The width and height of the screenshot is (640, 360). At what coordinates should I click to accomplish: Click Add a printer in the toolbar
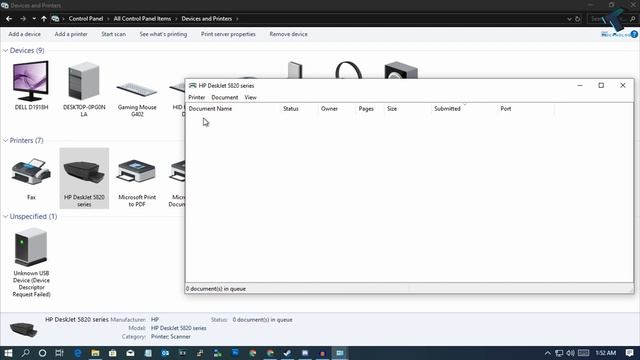[x=71, y=34]
